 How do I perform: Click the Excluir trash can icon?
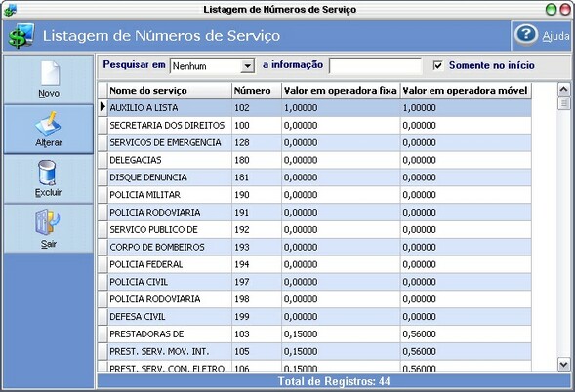[x=47, y=173]
